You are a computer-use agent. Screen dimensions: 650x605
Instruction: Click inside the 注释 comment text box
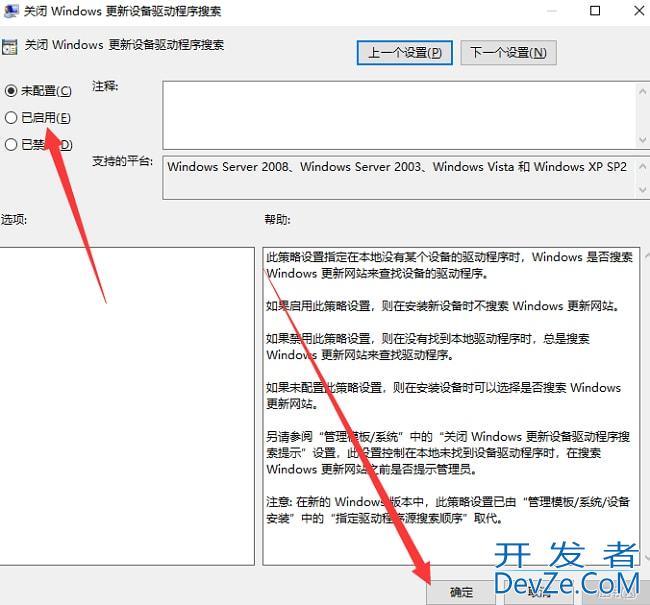click(x=399, y=115)
